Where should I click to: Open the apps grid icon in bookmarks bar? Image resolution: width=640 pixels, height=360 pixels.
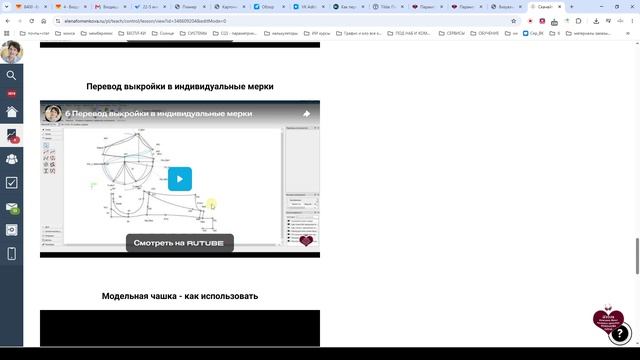7,33
